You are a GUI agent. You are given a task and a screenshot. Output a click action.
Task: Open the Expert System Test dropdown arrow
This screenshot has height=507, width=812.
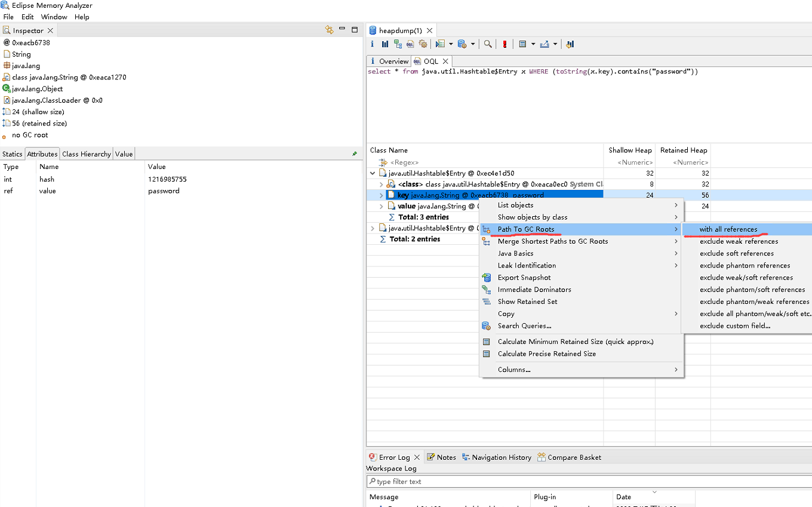pos(451,44)
